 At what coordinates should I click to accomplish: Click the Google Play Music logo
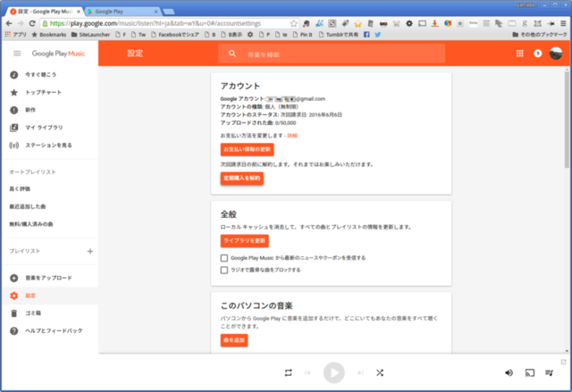coord(58,54)
